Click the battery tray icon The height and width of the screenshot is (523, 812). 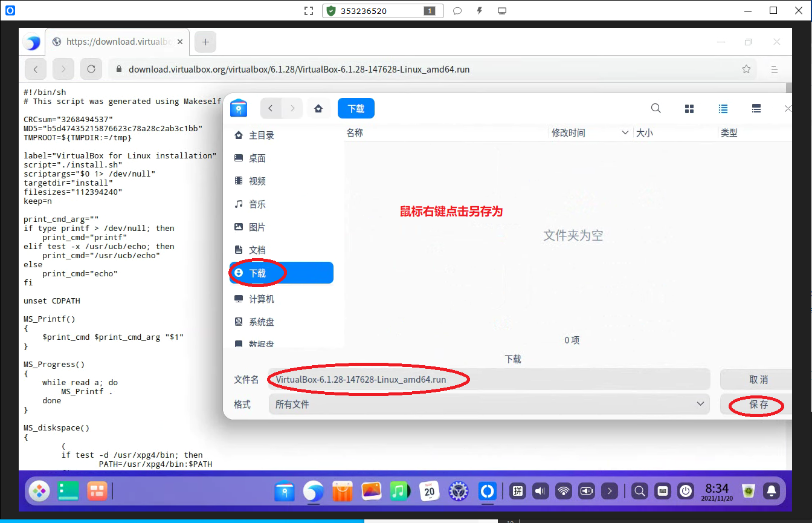pyautogui.click(x=587, y=491)
